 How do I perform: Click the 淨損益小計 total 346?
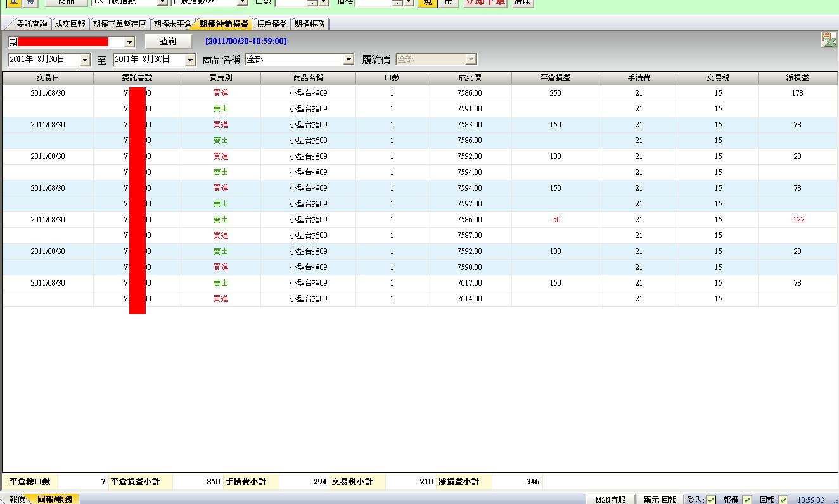533,482
